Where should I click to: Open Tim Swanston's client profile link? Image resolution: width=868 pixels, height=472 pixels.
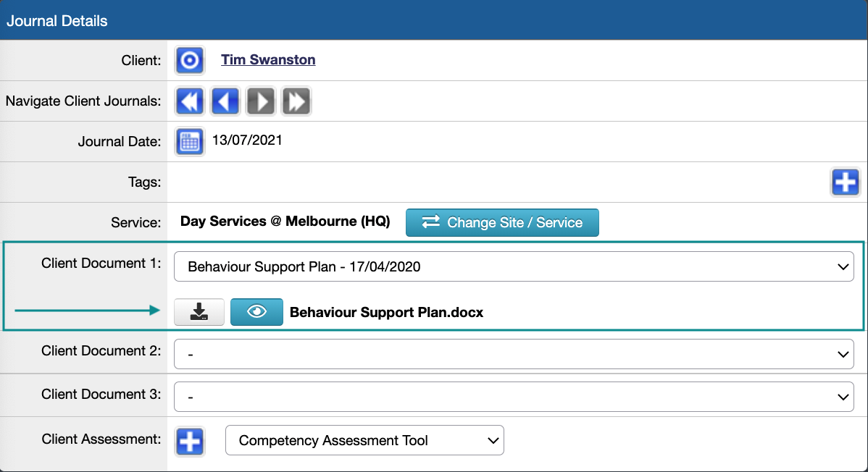[x=268, y=60]
